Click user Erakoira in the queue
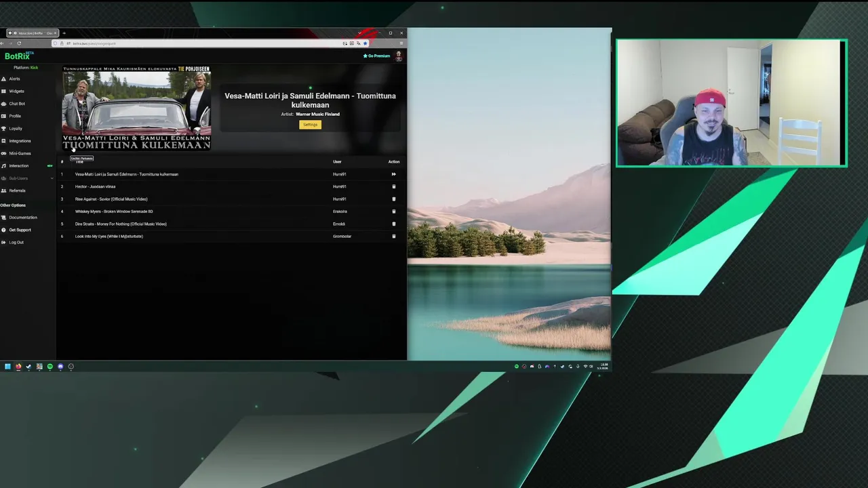The height and width of the screenshot is (488, 868). pos(340,211)
